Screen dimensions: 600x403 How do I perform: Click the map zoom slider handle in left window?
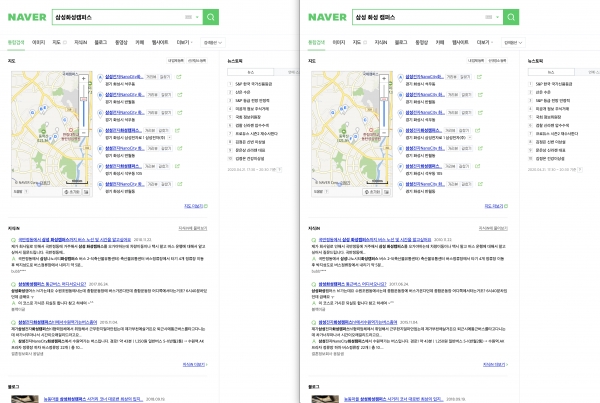pos(83,99)
